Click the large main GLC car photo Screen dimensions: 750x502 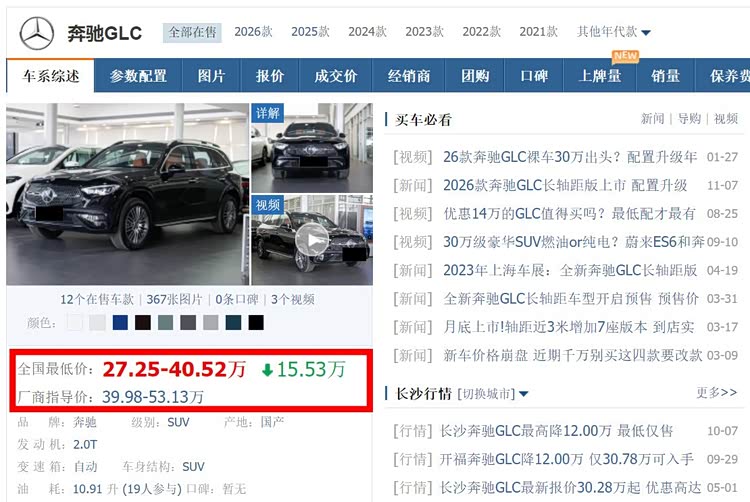point(127,194)
